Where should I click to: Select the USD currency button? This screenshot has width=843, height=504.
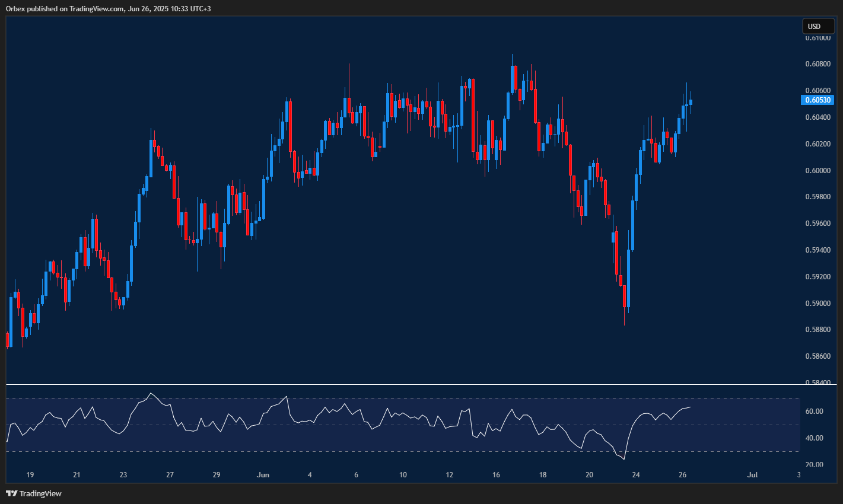(x=817, y=26)
